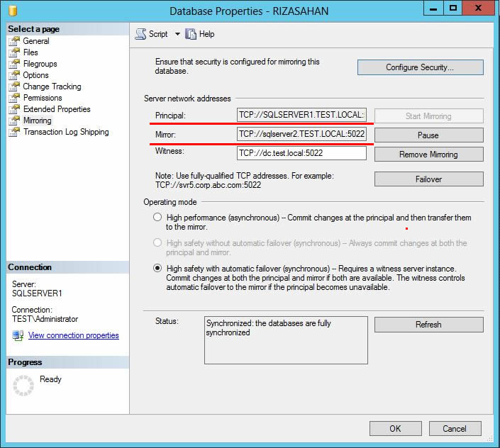The height and width of the screenshot is (448, 500).
Task: Open the Files page
Action: pos(30,52)
